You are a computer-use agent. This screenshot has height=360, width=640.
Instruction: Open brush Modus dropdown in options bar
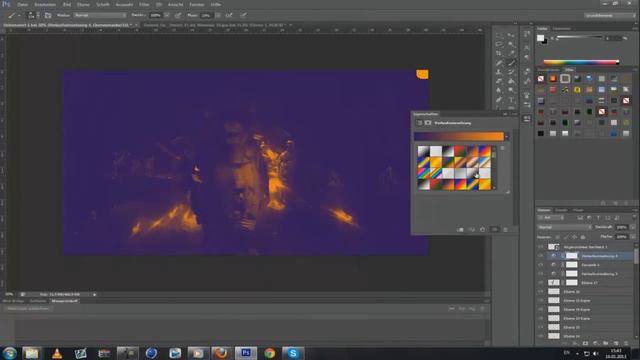100,15
